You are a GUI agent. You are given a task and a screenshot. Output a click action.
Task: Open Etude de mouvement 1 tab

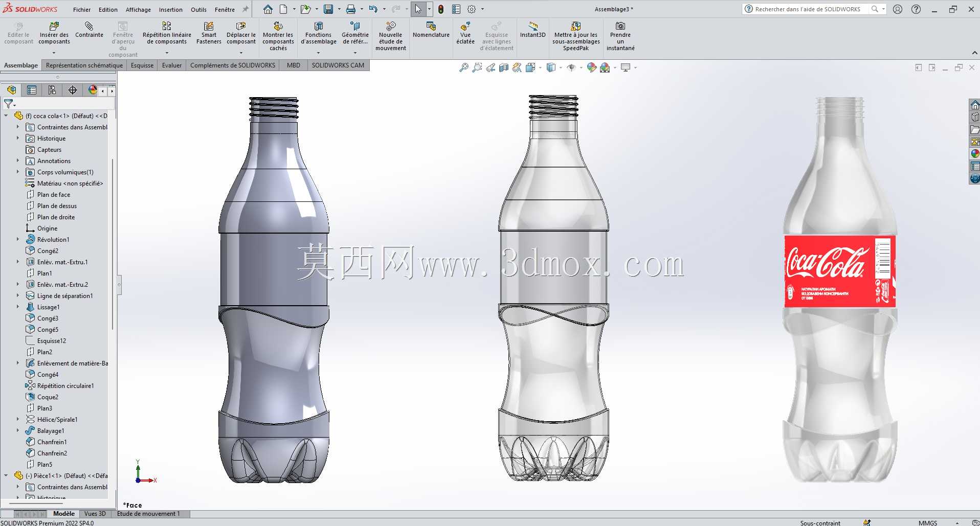(x=149, y=514)
